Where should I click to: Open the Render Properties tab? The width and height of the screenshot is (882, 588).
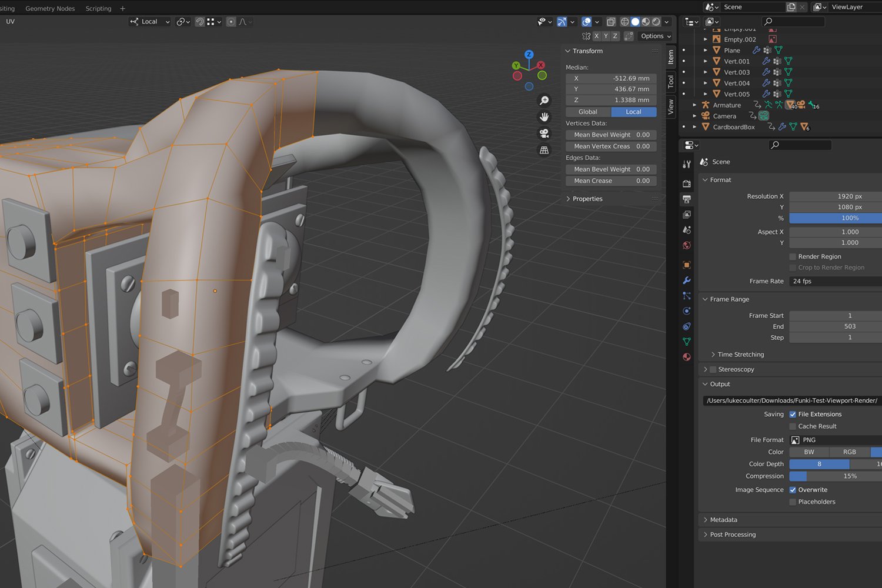pyautogui.click(x=687, y=183)
